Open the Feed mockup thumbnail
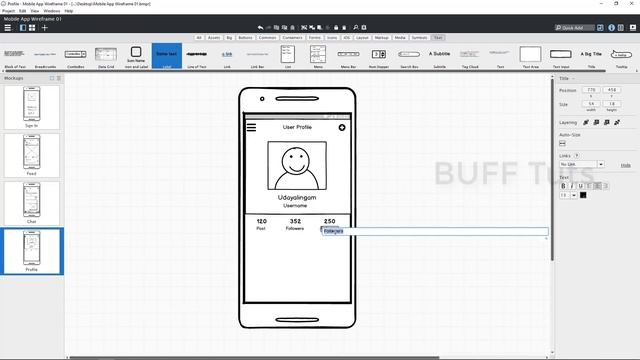 click(x=31, y=155)
